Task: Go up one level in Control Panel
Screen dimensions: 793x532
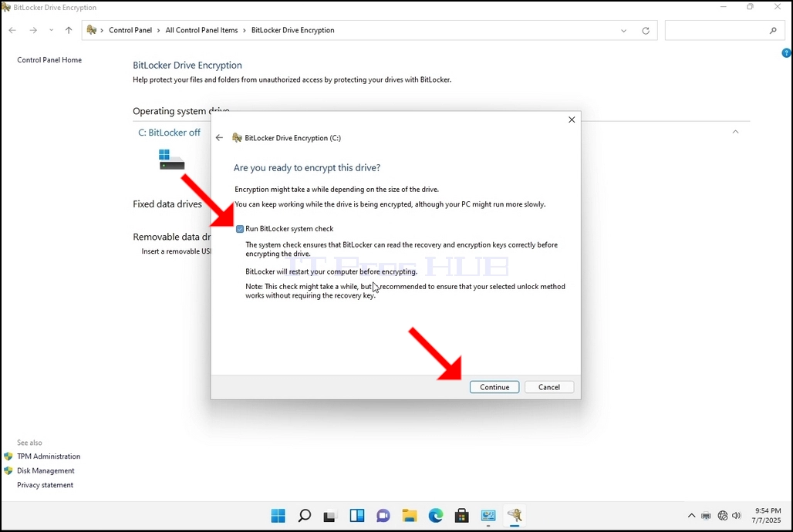Action: (69, 30)
